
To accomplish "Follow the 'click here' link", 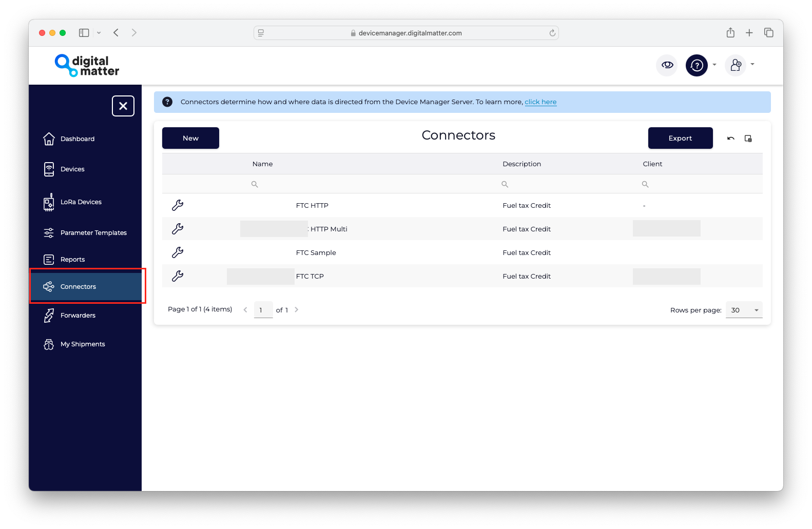I will point(540,102).
